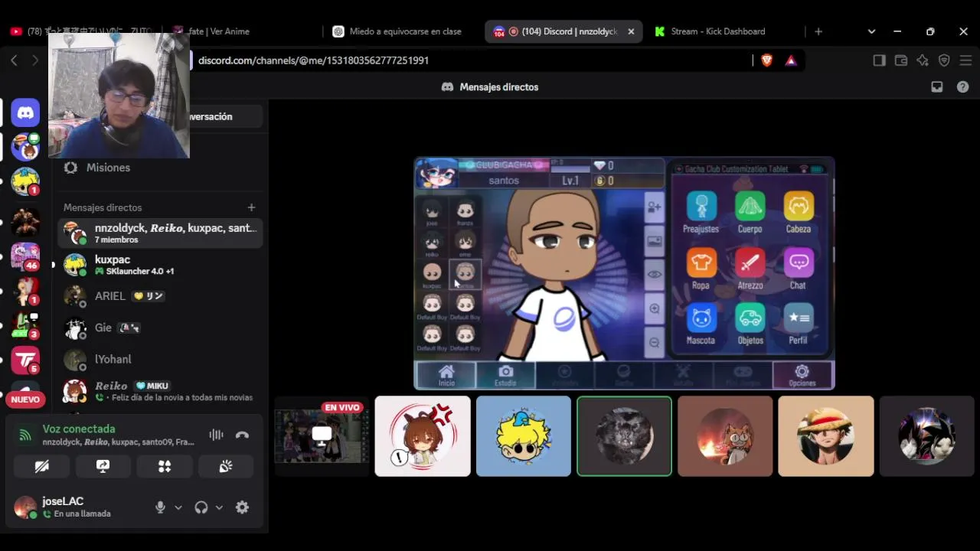Open the browser hamburger menu
The width and height of the screenshot is (980, 551).
(x=965, y=60)
